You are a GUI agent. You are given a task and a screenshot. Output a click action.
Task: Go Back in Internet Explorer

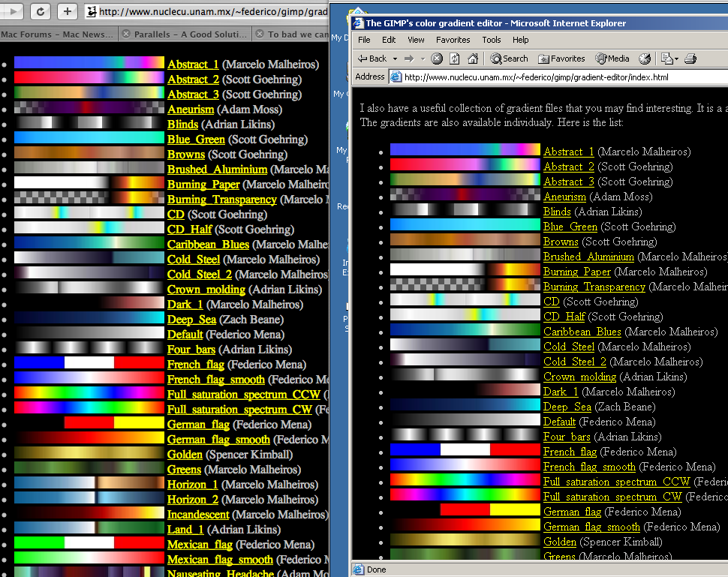(x=373, y=59)
